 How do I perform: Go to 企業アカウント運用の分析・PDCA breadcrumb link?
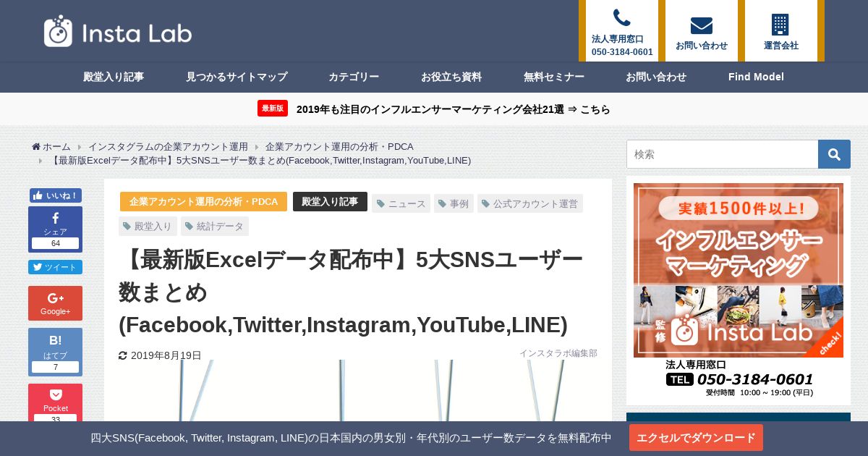point(339,147)
